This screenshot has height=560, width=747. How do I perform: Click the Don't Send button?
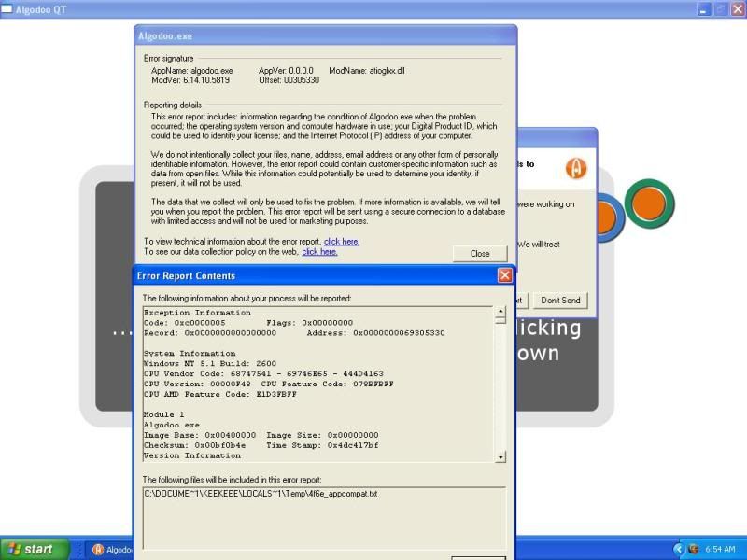click(x=560, y=300)
